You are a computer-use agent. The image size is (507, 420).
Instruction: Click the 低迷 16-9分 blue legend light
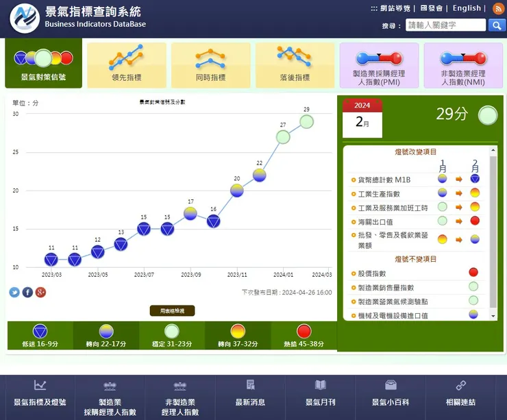[x=40, y=332]
